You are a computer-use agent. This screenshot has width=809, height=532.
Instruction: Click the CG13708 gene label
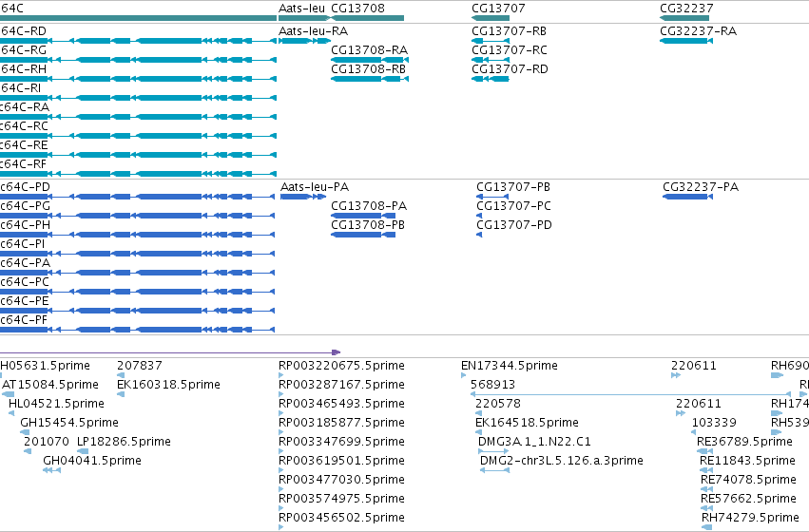pyautogui.click(x=358, y=9)
